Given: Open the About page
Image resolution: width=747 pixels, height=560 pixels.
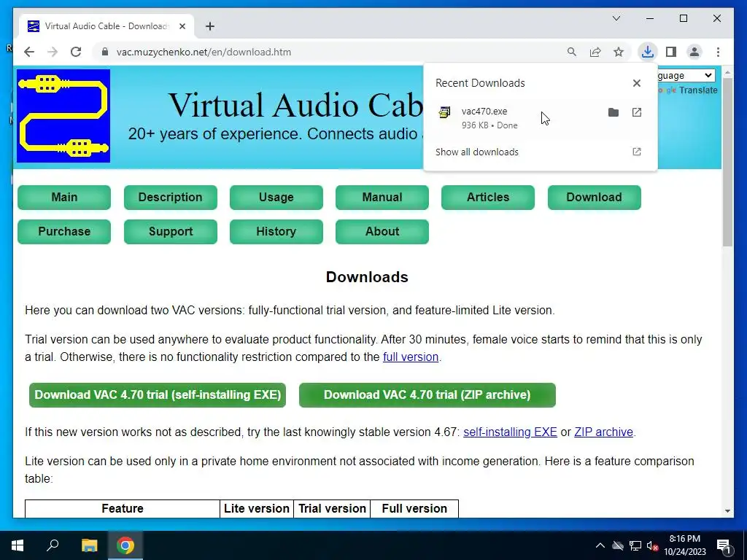Looking at the screenshot, I should click(382, 231).
